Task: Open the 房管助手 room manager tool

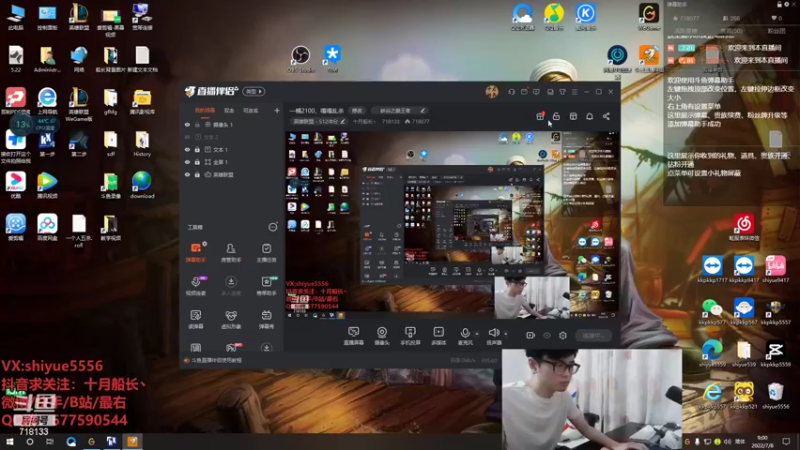Action: click(231, 252)
